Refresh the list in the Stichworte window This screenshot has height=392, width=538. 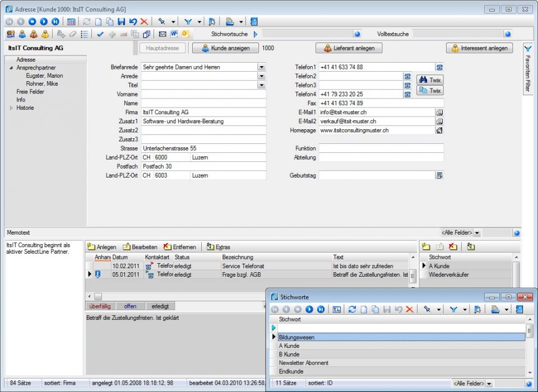(x=352, y=309)
